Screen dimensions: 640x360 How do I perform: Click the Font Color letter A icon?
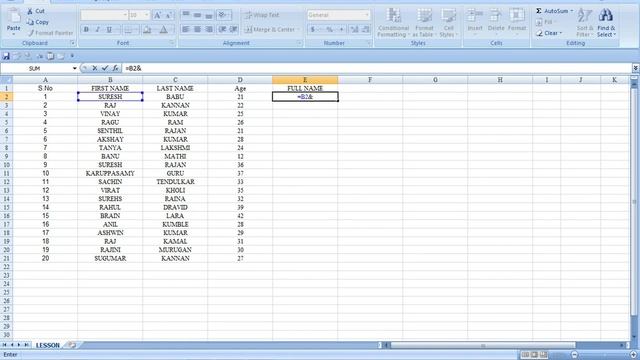pyautogui.click(x=163, y=29)
